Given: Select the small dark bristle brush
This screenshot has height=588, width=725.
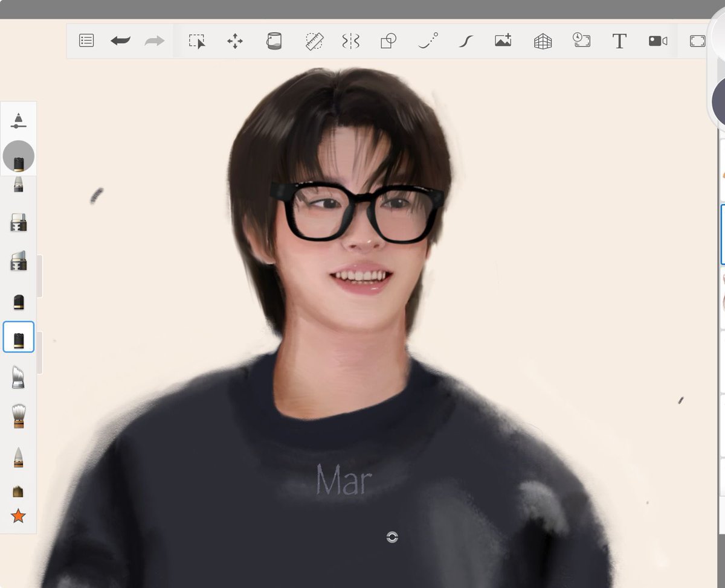Looking at the screenshot, I should [x=19, y=491].
